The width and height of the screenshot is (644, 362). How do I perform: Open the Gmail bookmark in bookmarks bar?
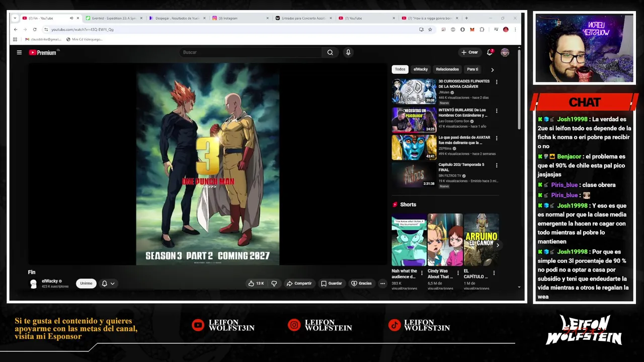pyautogui.click(x=44, y=39)
